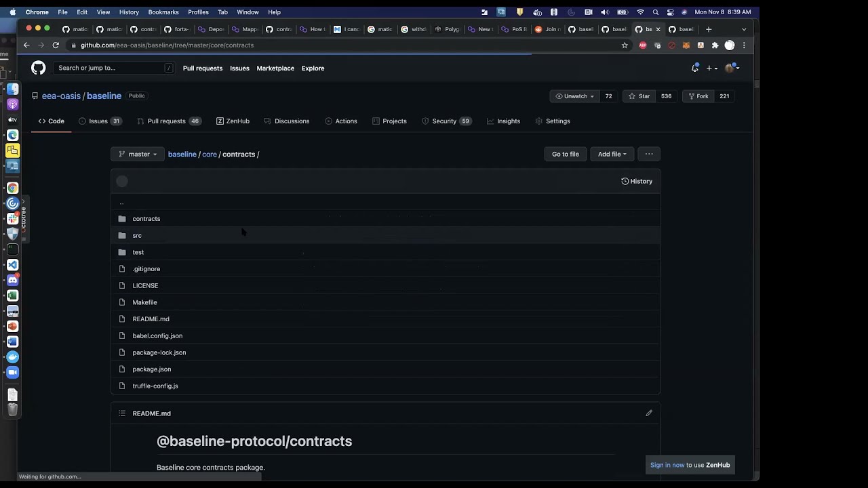Image resolution: width=868 pixels, height=488 pixels.
Task: Star the baseline repository
Action: [x=639, y=96]
